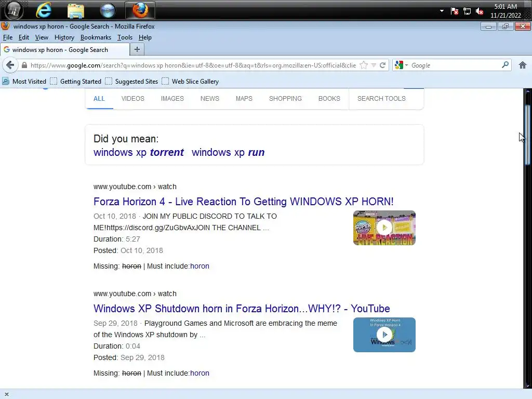The image size is (532, 399).
Task: Open the search engine selector dropdown
Action: click(x=401, y=65)
